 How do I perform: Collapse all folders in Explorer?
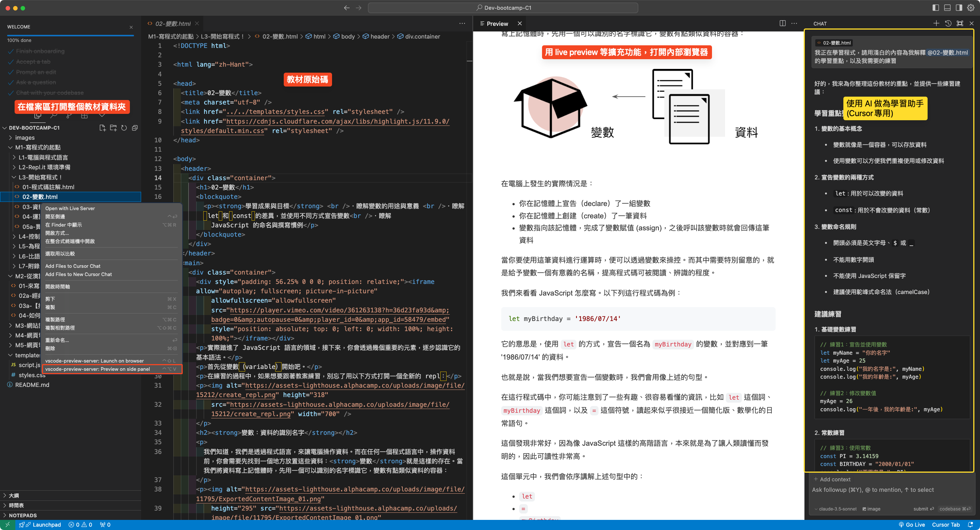coord(135,128)
